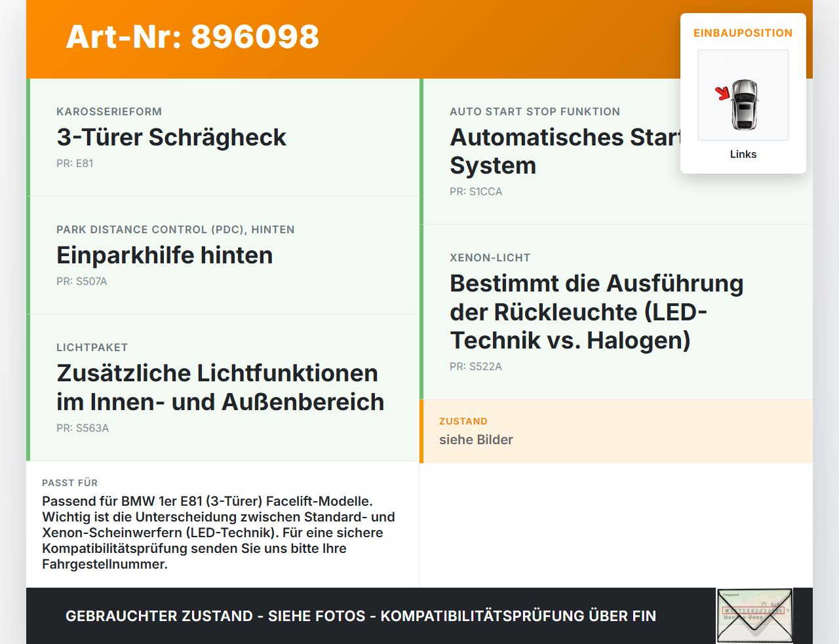The height and width of the screenshot is (644, 839).
Task: Click the Park Distance Control (PDC), hinten label
Action: click(x=176, y=229)
